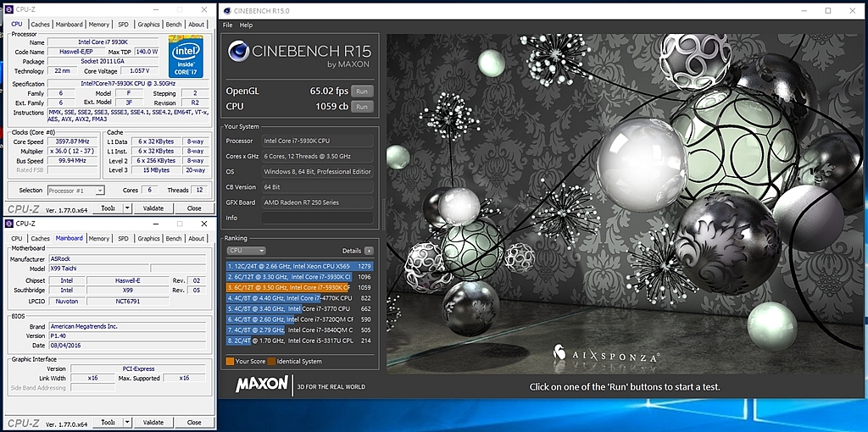Open the Processor #1 selection dropdown
This screenshot has width=868, height=432.
tap(75, 191)
